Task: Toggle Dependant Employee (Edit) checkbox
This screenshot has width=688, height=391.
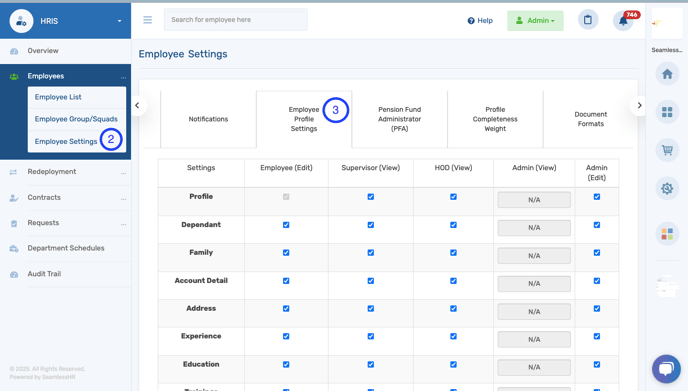Action: 286,225
